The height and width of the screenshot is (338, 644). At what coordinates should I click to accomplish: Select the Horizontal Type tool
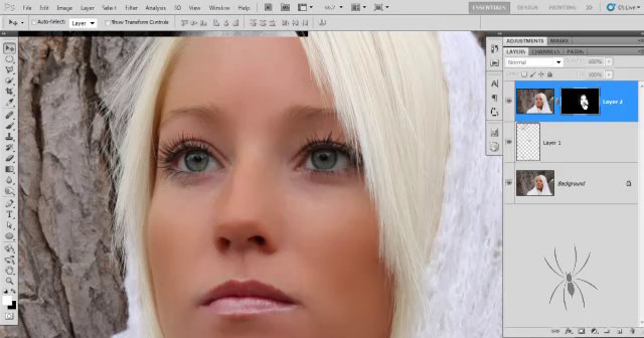click(9, 214)
